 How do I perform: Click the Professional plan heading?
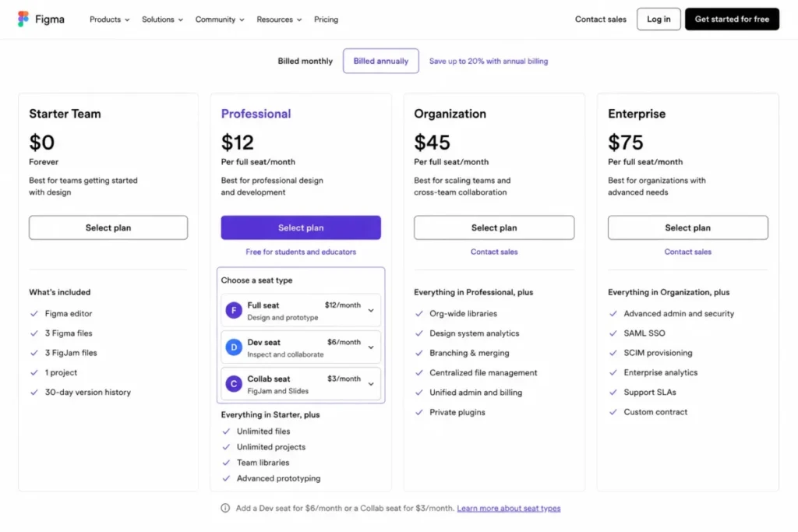click(x=256, y=114)
